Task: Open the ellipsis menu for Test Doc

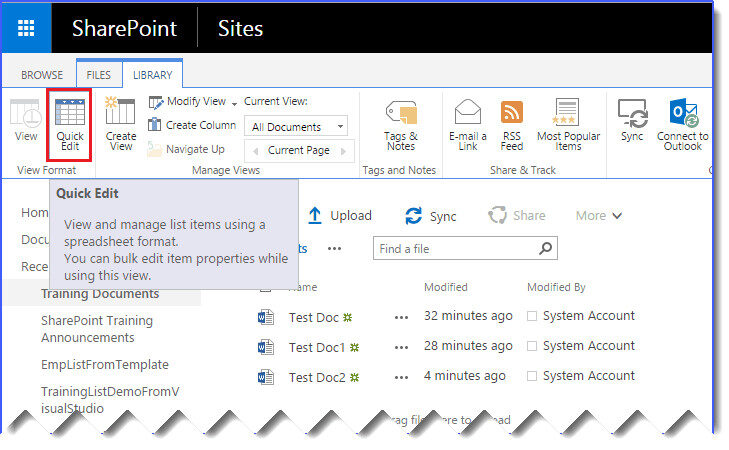Action: [401, 318]
